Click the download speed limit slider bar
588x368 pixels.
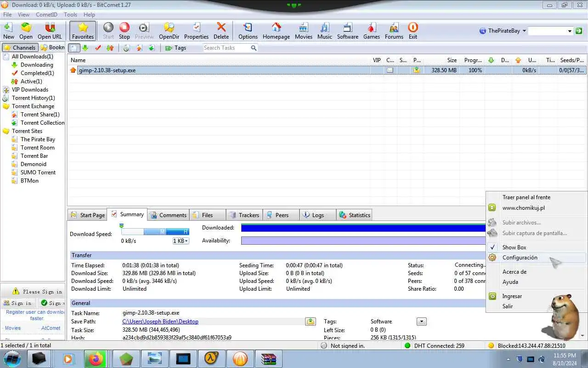pyautogui.click(x=155, y=231)
